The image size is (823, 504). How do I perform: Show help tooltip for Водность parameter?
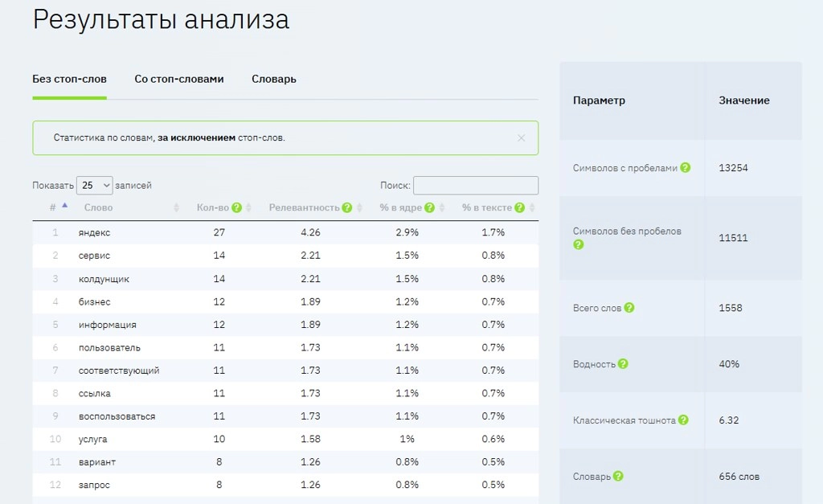pos(623,364)
